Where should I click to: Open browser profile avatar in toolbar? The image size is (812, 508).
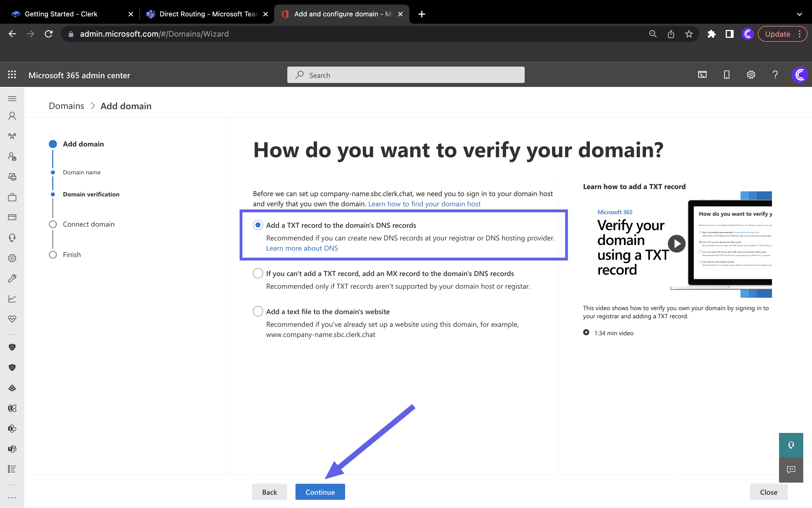click(748, 34)
